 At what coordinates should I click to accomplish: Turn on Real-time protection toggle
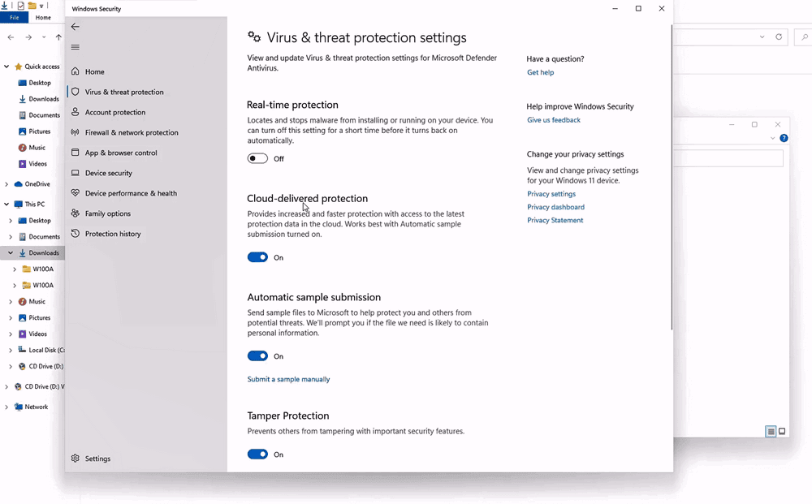pyautogui.click(x=257, y=158)
